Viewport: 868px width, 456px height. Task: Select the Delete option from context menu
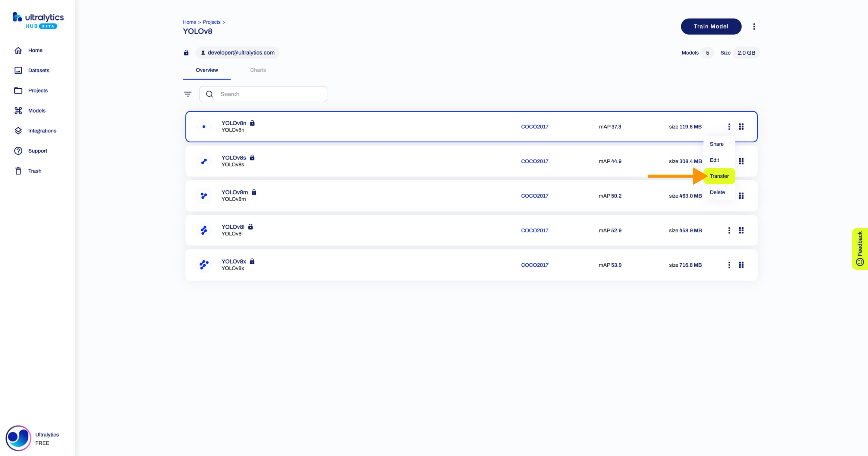pyautogui.click(x=717, y=192)
